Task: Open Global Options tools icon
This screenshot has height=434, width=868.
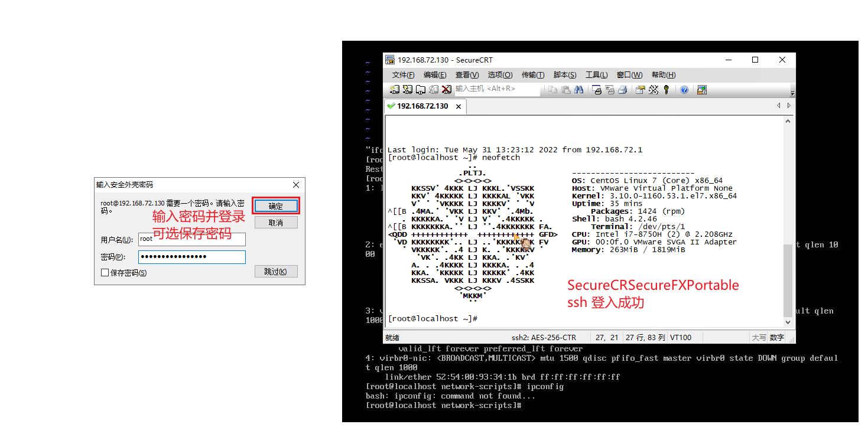Action: point(654,89)
